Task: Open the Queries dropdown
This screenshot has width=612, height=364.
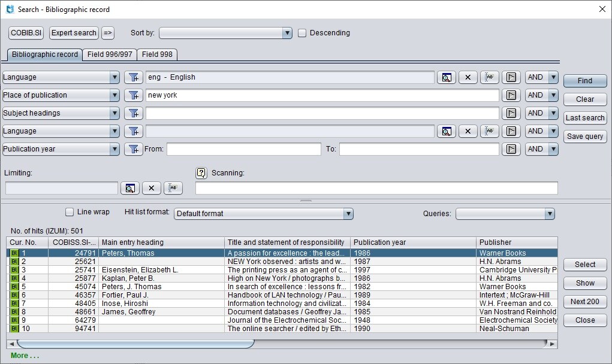Action: tap(505, 214)
